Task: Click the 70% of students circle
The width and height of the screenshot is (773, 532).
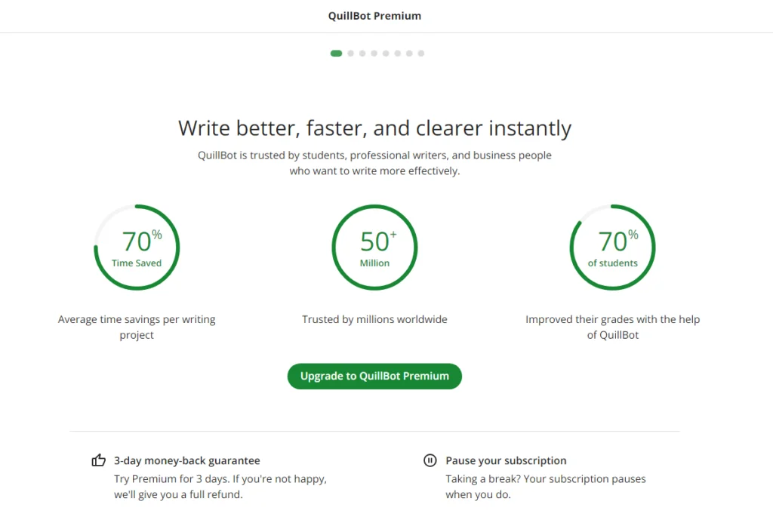Action: click(x=613, y=248)
